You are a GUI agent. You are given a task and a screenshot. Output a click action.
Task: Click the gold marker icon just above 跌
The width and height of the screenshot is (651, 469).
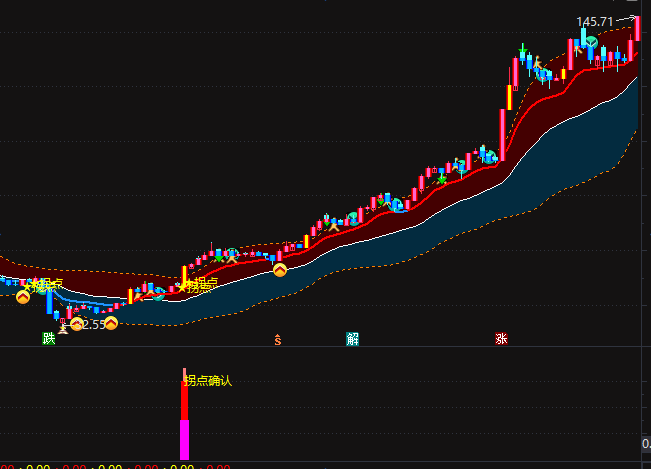tap(63, 330)
